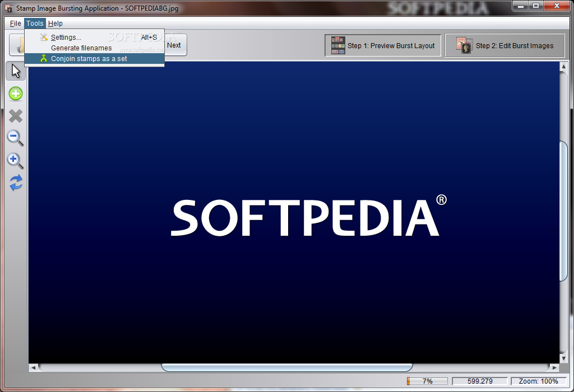The width and height of the screenshot is (574, 392).
Task: Minimize the application window
Action: coord(520,6)
